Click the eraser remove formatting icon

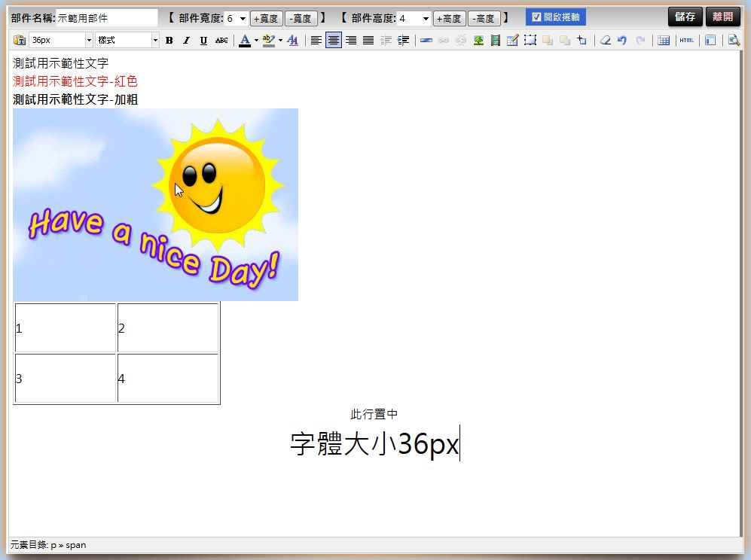pyautogui.click(x=605, y=41)
